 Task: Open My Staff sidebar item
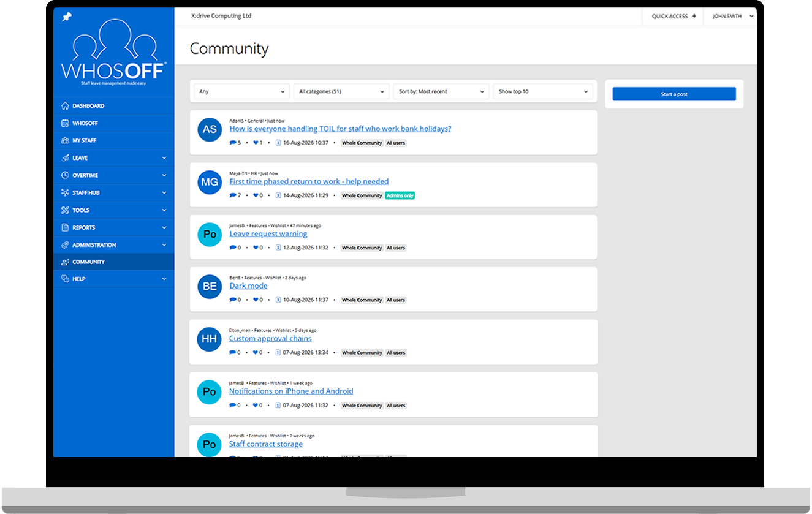click(113, 140)
